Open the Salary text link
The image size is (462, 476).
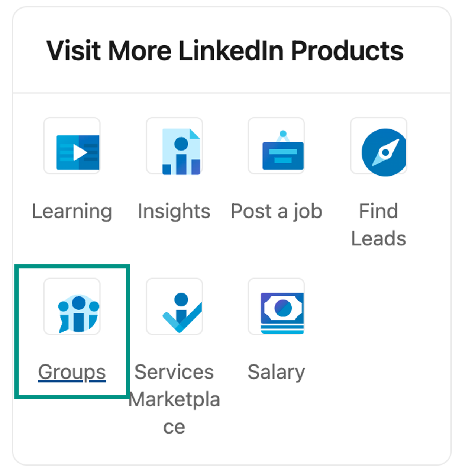click(x=276, y=372)
